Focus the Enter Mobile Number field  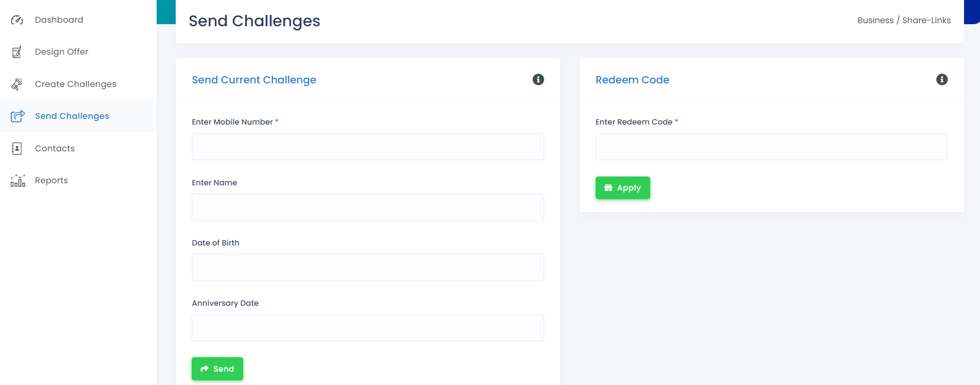(x=368, y=147)
